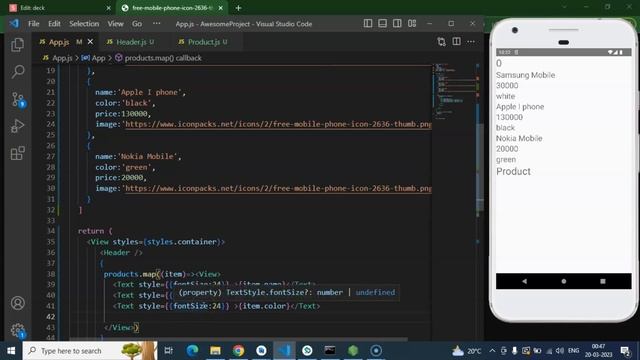Open the Selection menu
This screenshot has width=640, height=360.
pyautogui.click(x=84, y=24)
